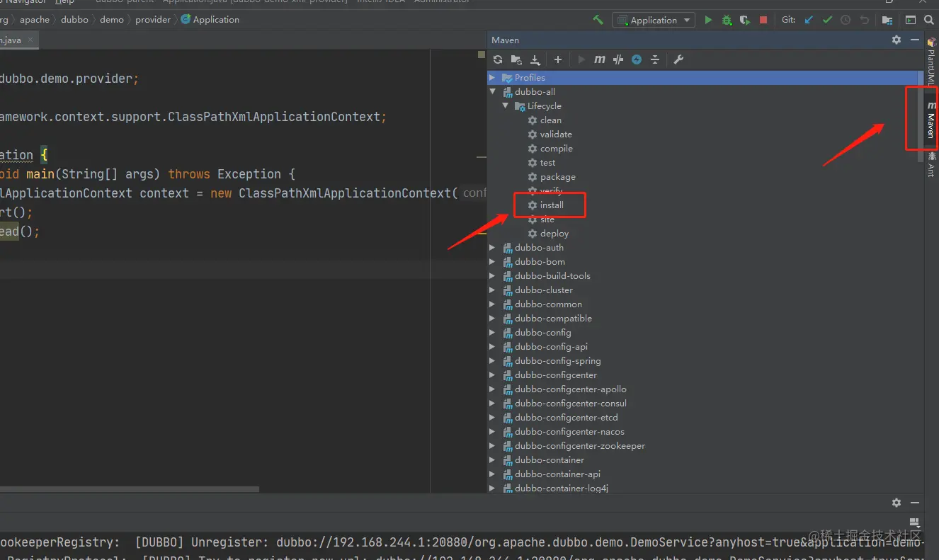939x560 pixels.
Task: Expand the dubbo-cluster module
Action: coord(492,290)
